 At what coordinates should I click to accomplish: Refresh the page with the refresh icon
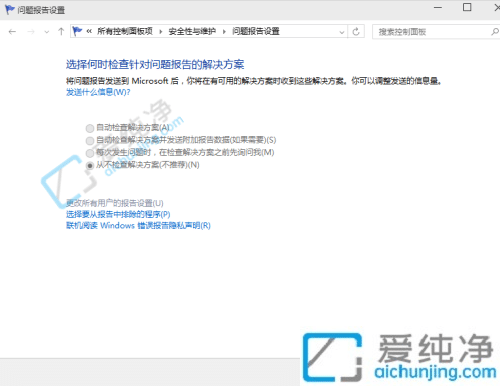(356, 32)
